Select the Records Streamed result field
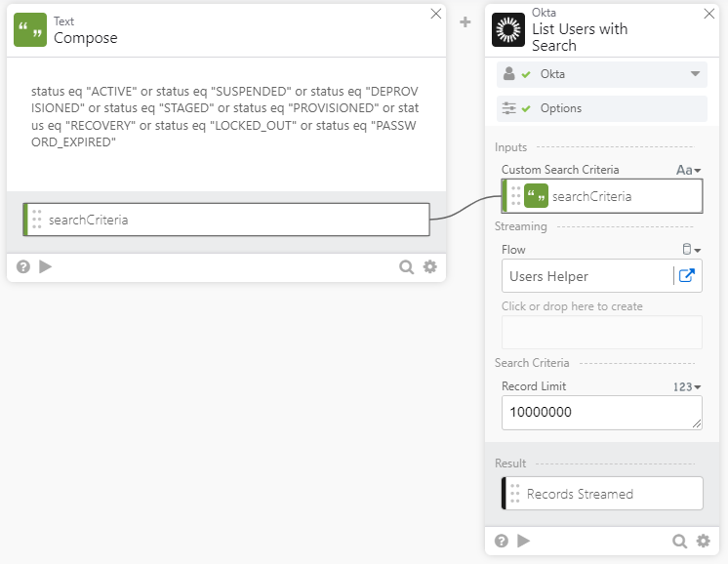This screenshot has height=564, width=728. [x=603, y=494]
